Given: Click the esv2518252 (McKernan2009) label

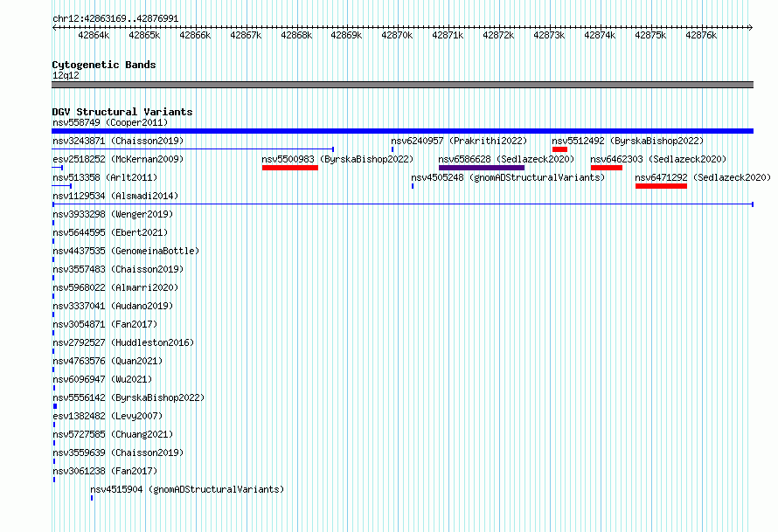Looking at the screenshot, I should click(118, 159).
